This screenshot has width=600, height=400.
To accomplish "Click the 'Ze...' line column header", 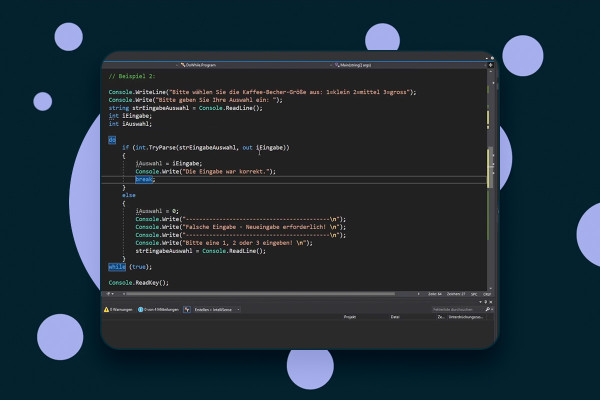I will (x=440, y=317).
